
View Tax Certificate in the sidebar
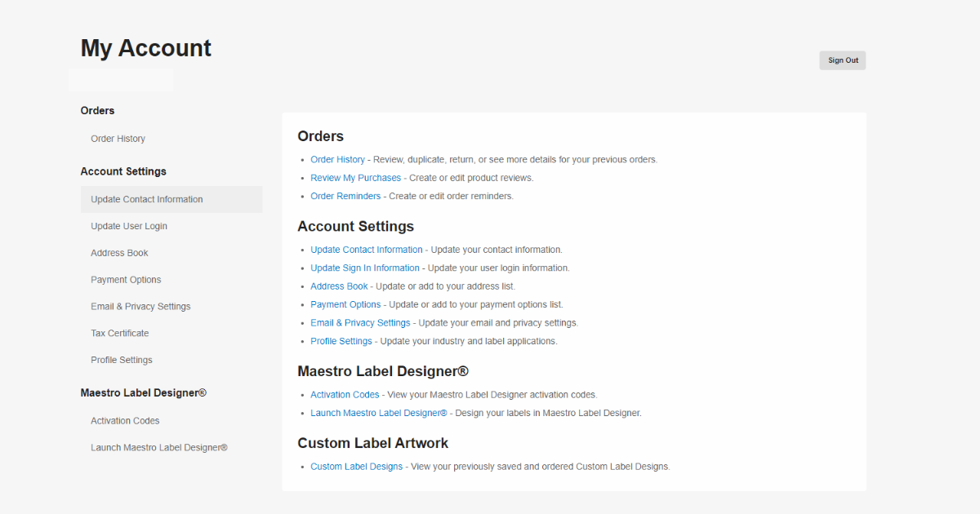(x=119, y=333)
